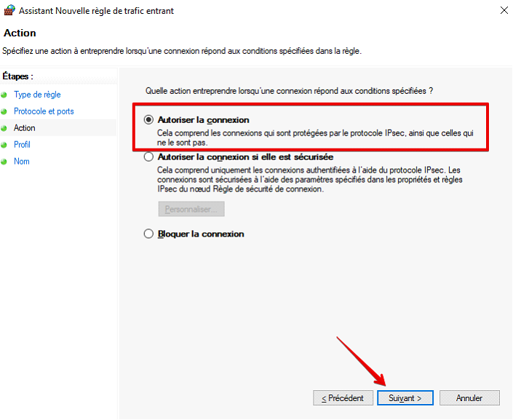Select Autoriser la connexion si elle est sécurisée

coord(148,156)
